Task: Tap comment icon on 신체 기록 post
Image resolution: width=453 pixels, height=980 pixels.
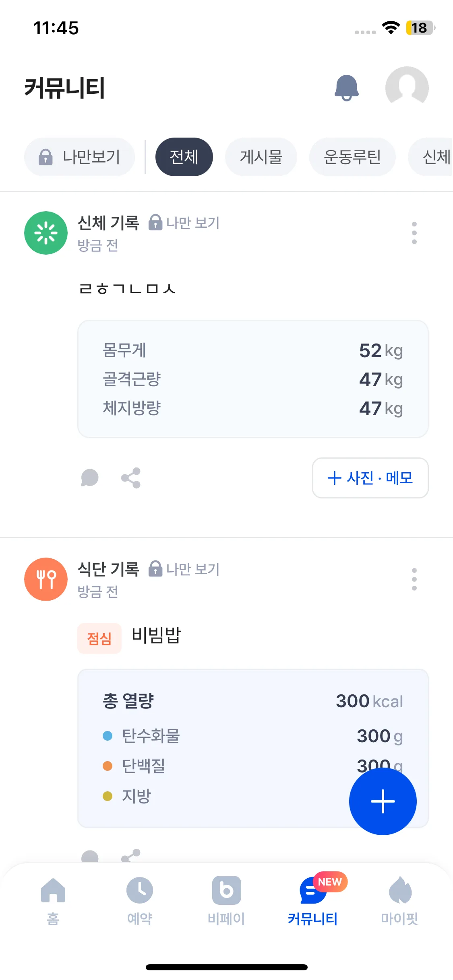Action: [x=90, y=478]
